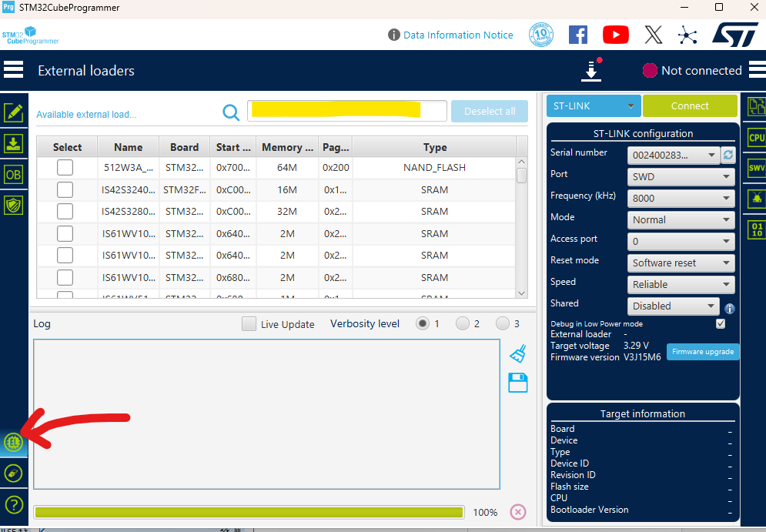Image resolution: width=766 pixels, height=532 pixels.
Task: Click Deselect all button
Action: [x=490, y=112]
